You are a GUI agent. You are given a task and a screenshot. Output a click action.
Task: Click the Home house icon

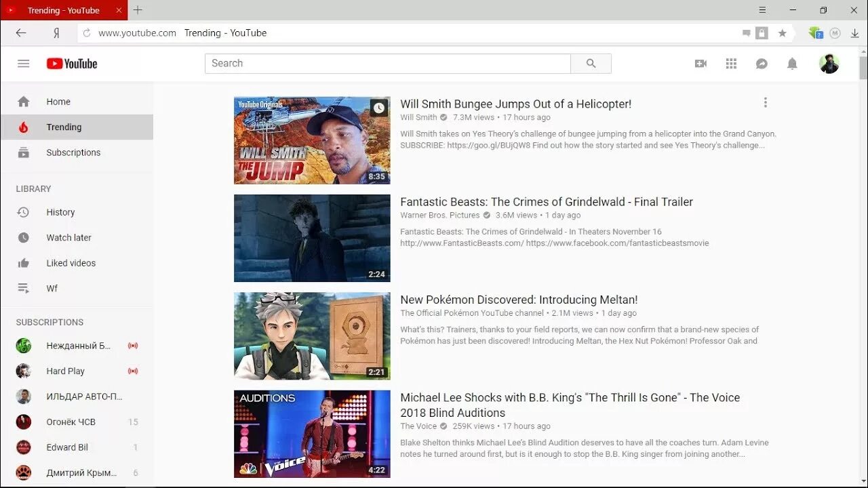24,102
